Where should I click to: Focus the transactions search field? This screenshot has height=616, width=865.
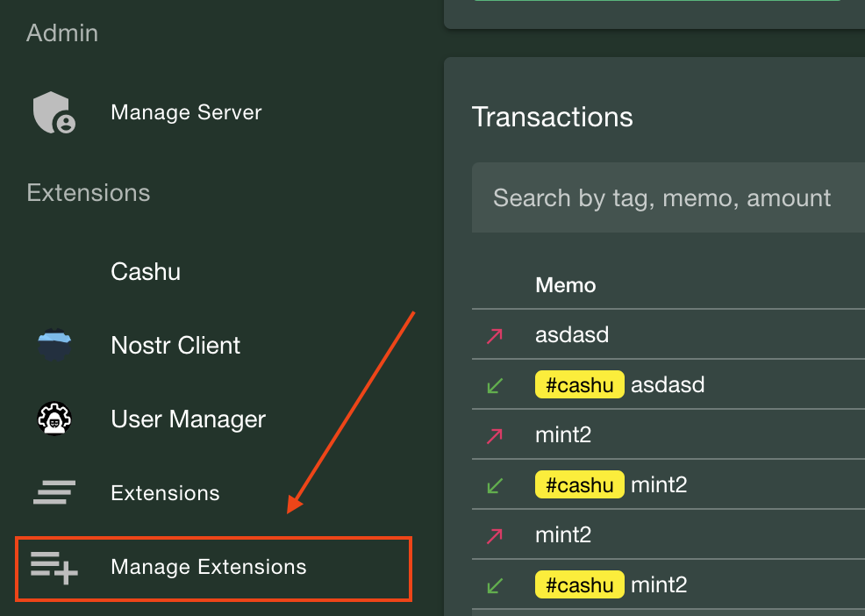click(662, 198)
